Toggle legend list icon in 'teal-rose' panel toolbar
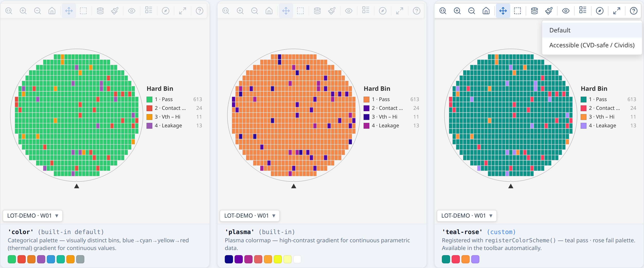The width and height of the screenshot is (644, 268). click(x=583, y=10)
